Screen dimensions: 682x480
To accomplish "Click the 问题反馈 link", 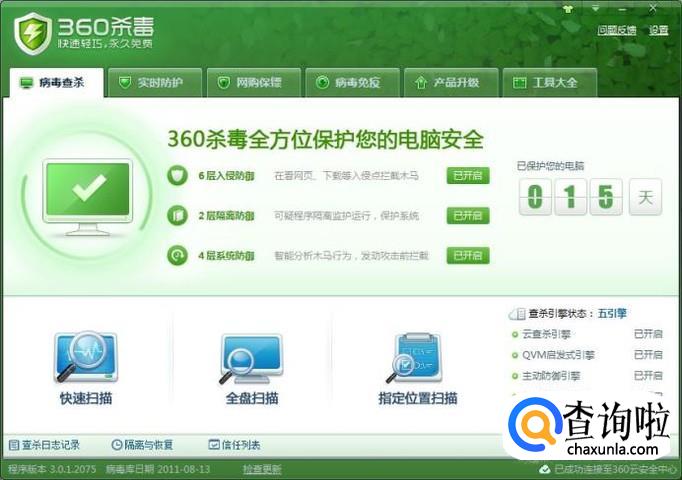I will [x=616, y=30].
